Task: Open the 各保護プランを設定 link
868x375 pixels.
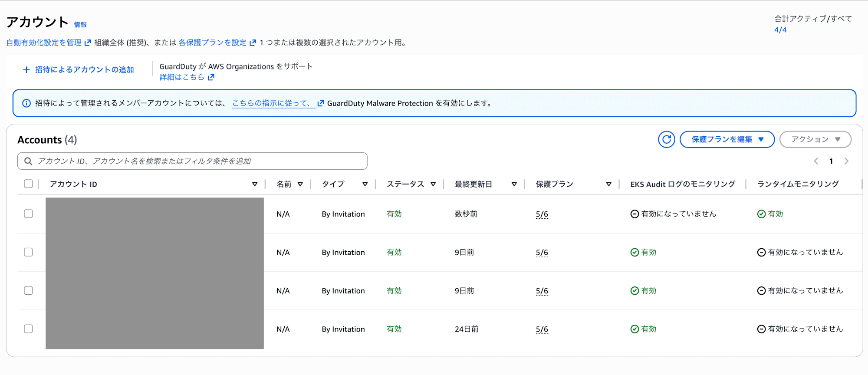Action: click(x=213, y=43)
